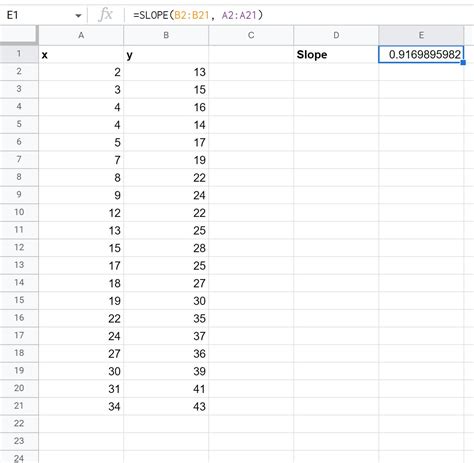Select row 1 header
The height and width of the screenshot is (463, 474).
point(19,54)
